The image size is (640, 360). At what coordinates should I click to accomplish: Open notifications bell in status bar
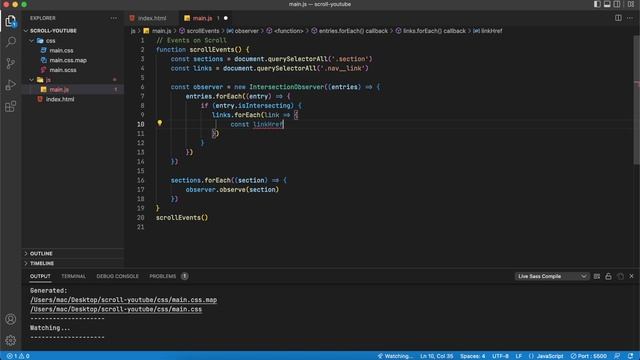point(631,356)
